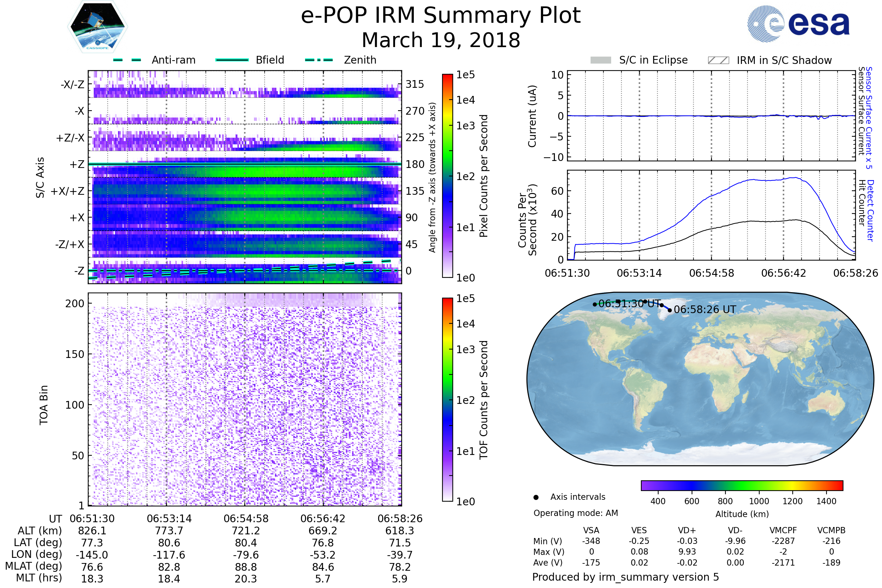Viewport: 882px width, 588px height.
Task: Click the Bfield solid legend line
Action: 232,60
